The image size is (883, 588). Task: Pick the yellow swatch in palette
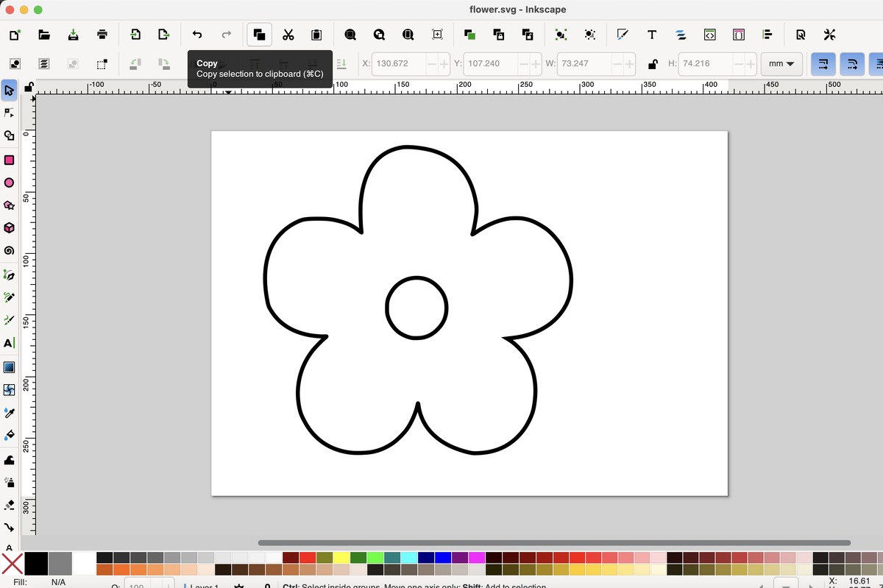341,558
